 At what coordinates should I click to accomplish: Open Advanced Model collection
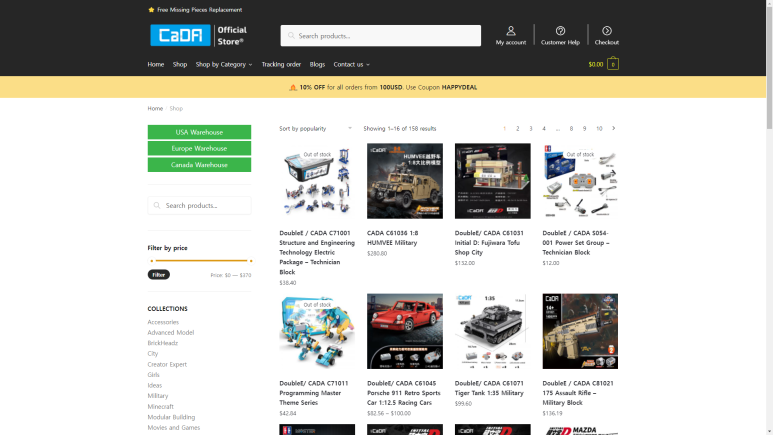[171, 332]
